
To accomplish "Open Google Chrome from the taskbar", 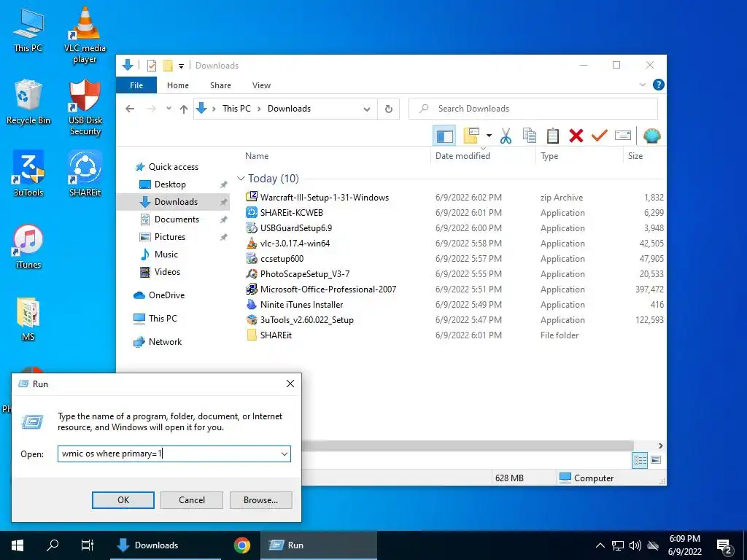I will (x=242, y=545).
